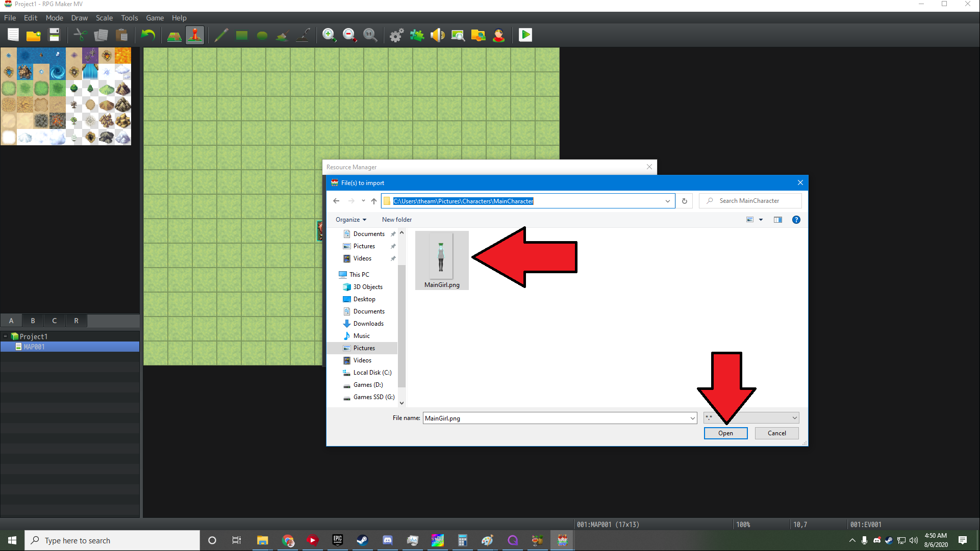Viewport: 980px width, 551px height.
Task: Select the Rectangle draw tool
Action: pos(241,35)
